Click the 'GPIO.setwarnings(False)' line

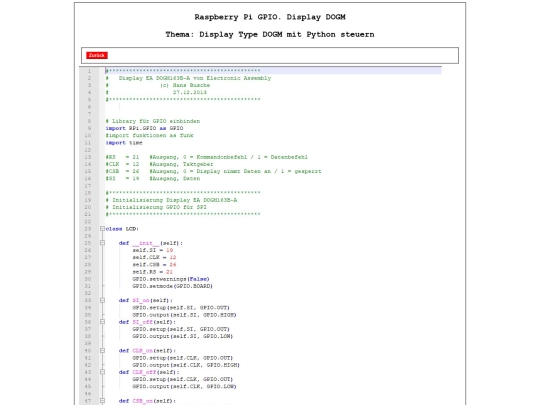click(171, 279)
